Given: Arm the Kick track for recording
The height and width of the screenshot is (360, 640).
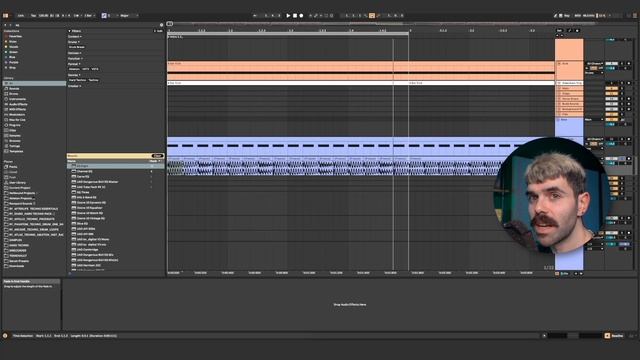Looking at the screenshot, I should [x=629, y=64].
